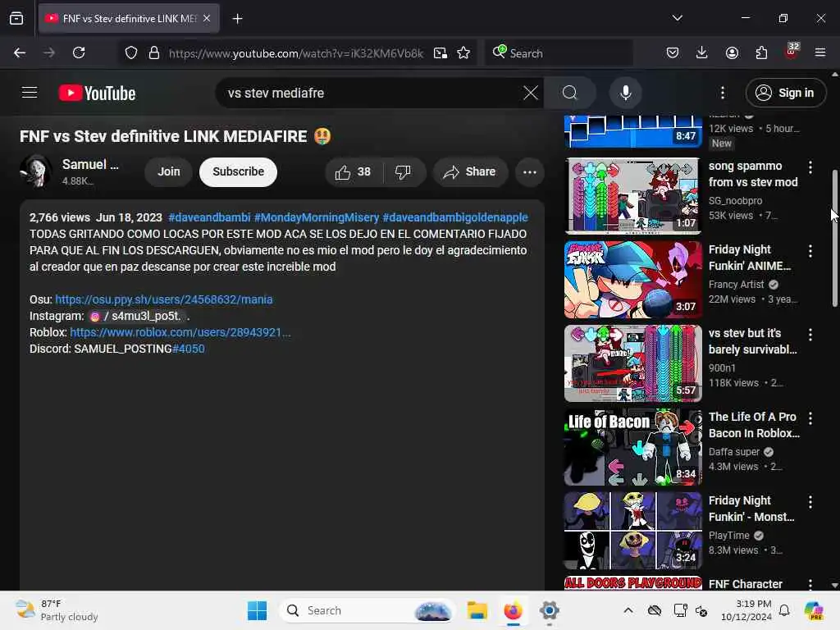The width and height of the screenshot is (840, 630).
Task: View site security padlock info
Action: 154,52
